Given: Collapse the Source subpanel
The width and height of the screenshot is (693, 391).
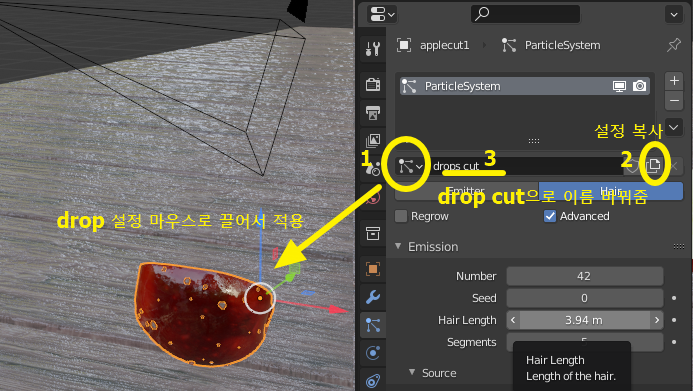Looking at the screenshot, I should coord(412,372).
